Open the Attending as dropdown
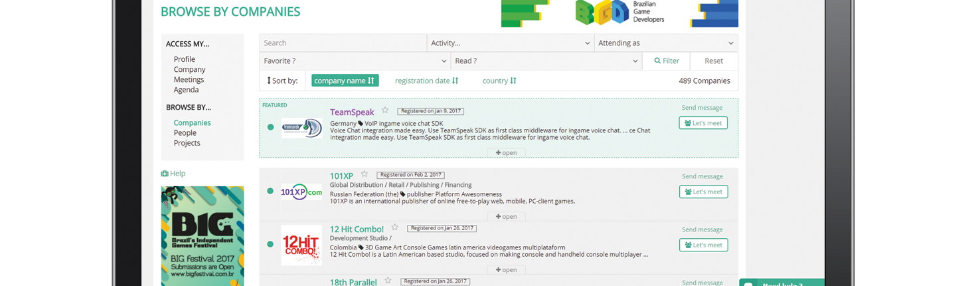 tap(666, 43)
